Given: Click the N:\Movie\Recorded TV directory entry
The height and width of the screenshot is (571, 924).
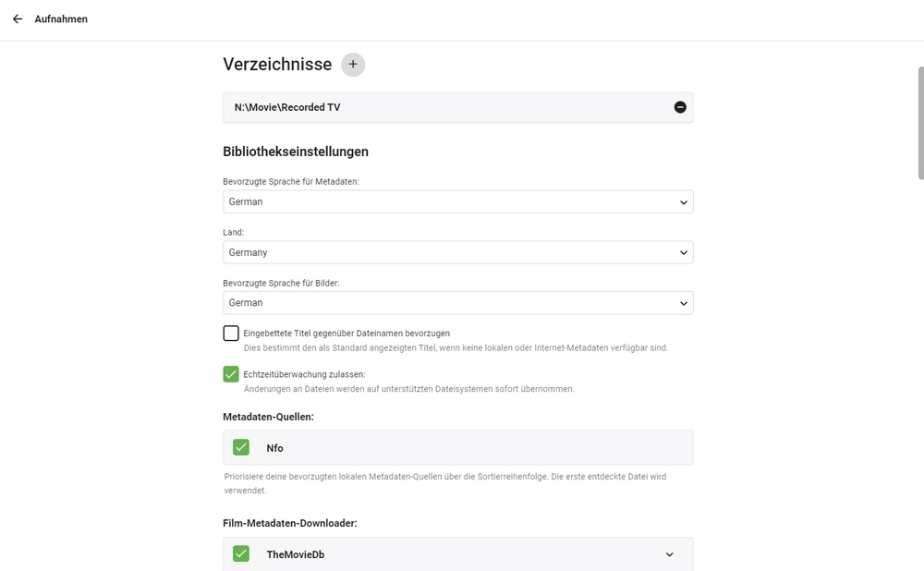Looking at the screenshot, I should click(x=287, y=107).
